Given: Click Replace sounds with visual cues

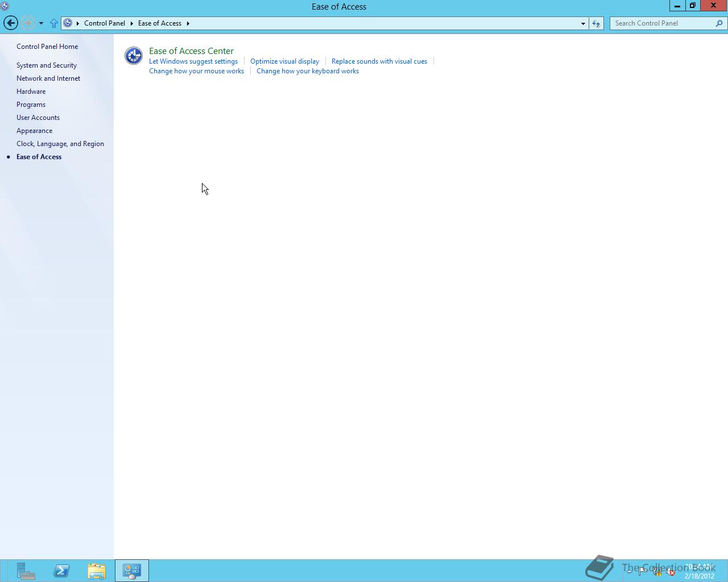Looking at the screenshot, I should pos(379,61).
